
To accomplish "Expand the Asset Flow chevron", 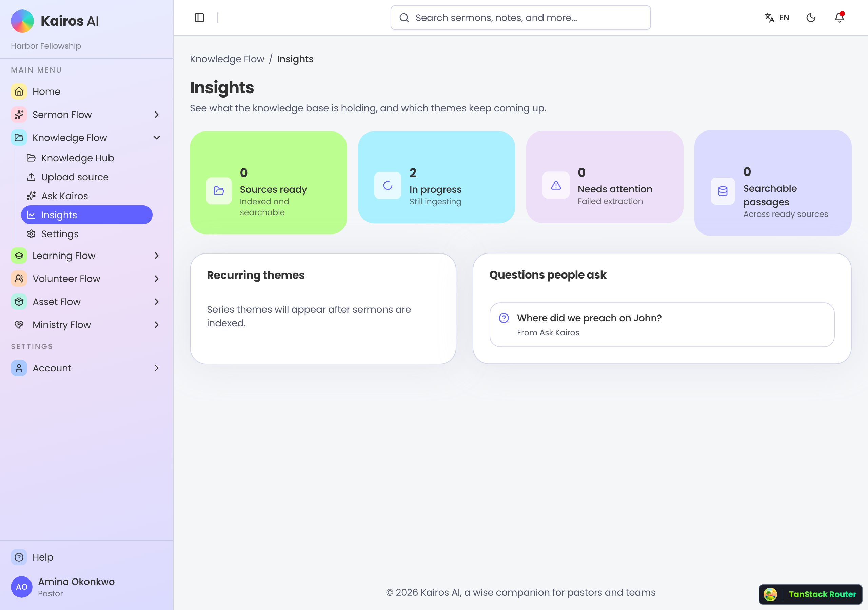I will coord(157,302).
